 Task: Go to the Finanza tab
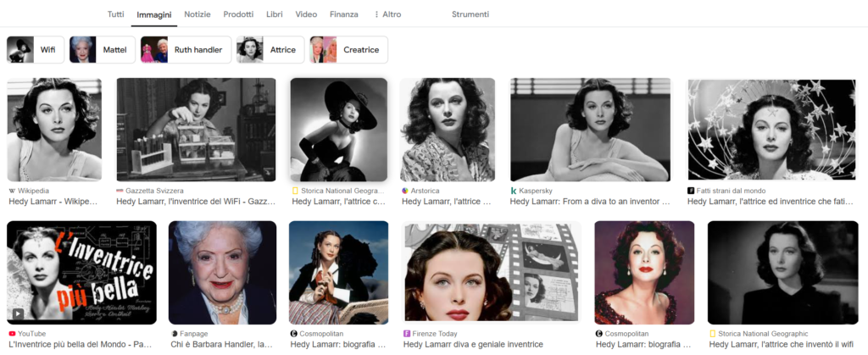pos(344,14)
